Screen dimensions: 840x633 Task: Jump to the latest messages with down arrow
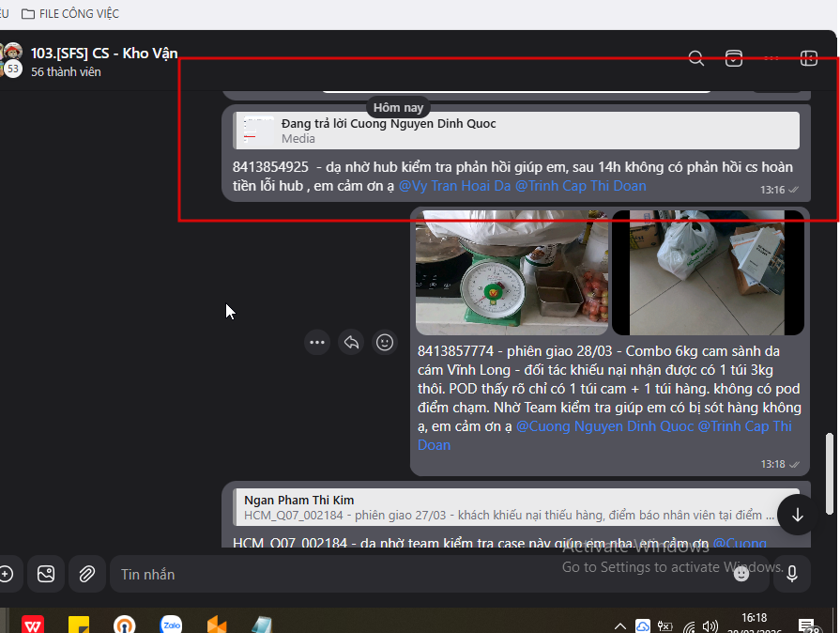pos(797,515)
